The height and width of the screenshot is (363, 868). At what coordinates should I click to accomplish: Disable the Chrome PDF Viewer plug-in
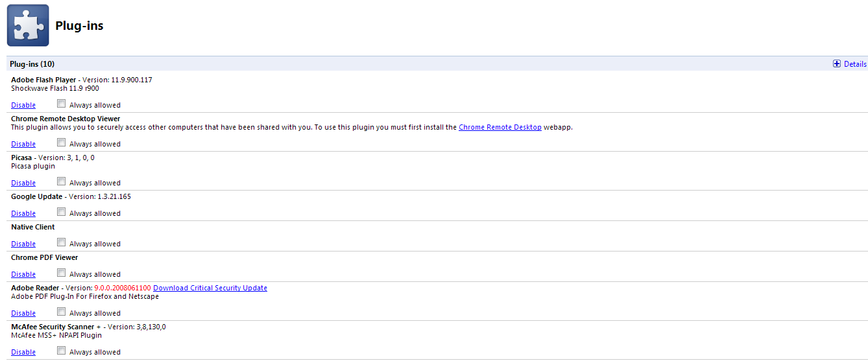[23, 274]
